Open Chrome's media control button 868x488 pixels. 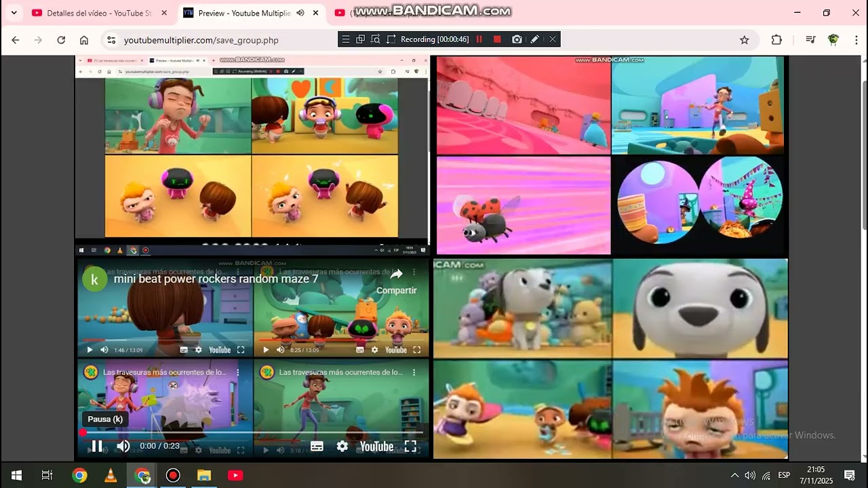[x=810, y=40]
